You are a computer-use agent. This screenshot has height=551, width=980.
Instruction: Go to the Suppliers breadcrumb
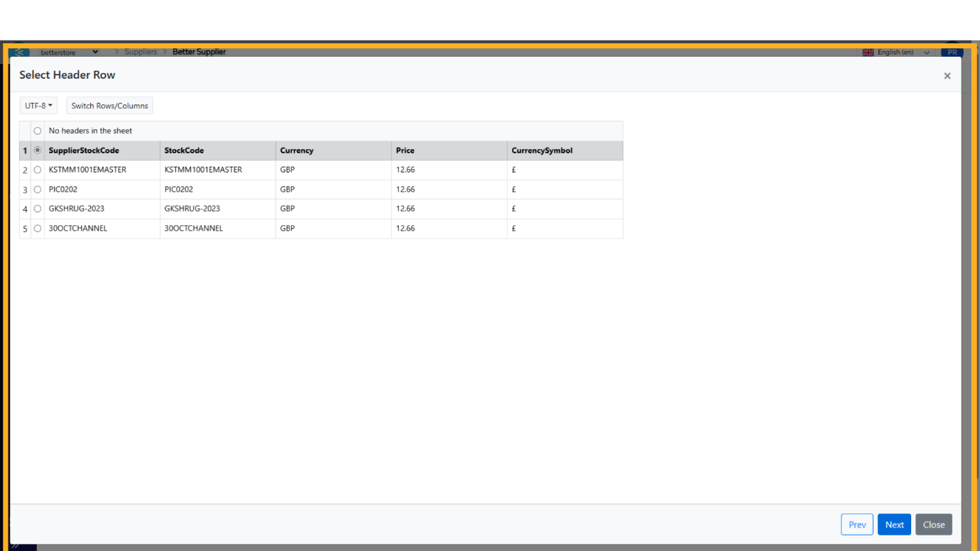pos(141,52)
